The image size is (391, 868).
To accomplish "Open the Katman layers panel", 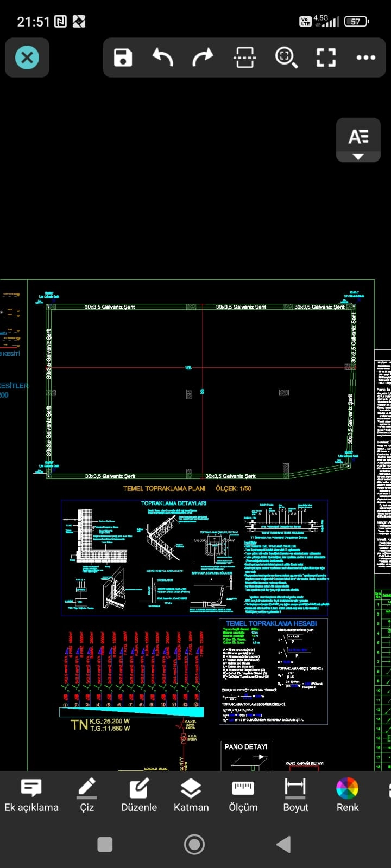I will click(x=191, y=795).
